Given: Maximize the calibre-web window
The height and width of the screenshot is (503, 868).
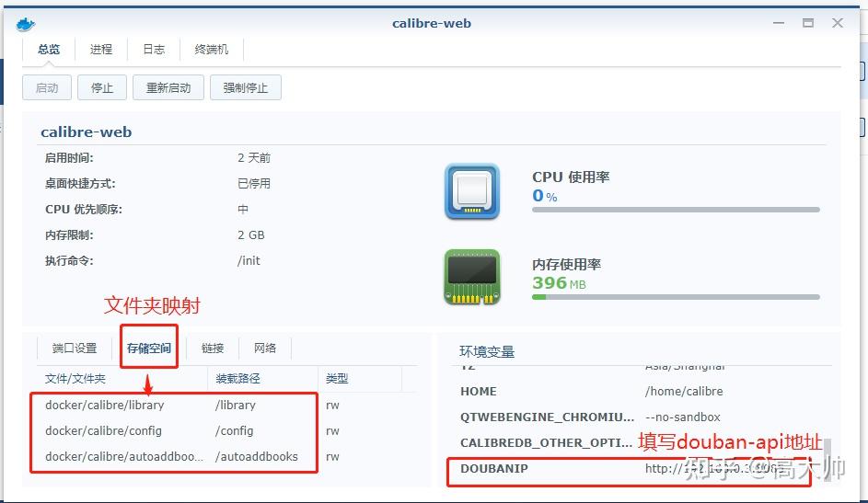Looking at the screenshot, I should [x=808, y=23].
